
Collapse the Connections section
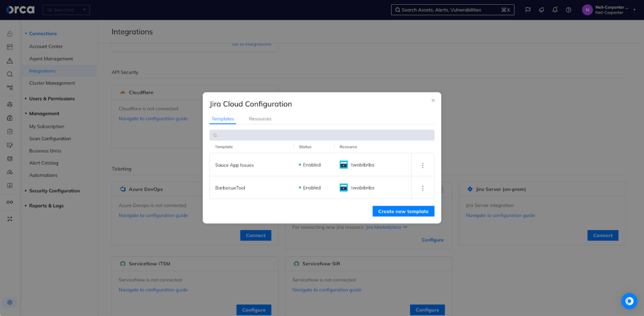click(42, 34)
